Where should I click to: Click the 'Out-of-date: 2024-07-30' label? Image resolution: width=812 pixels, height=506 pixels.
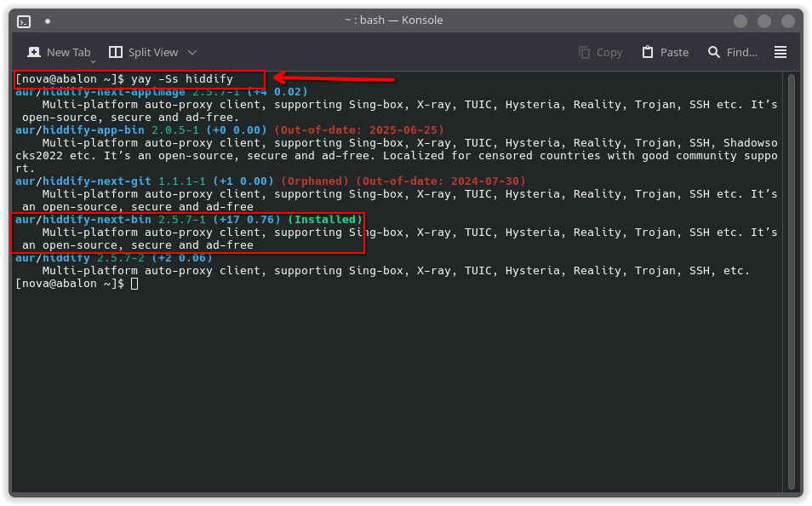(441, 181)
